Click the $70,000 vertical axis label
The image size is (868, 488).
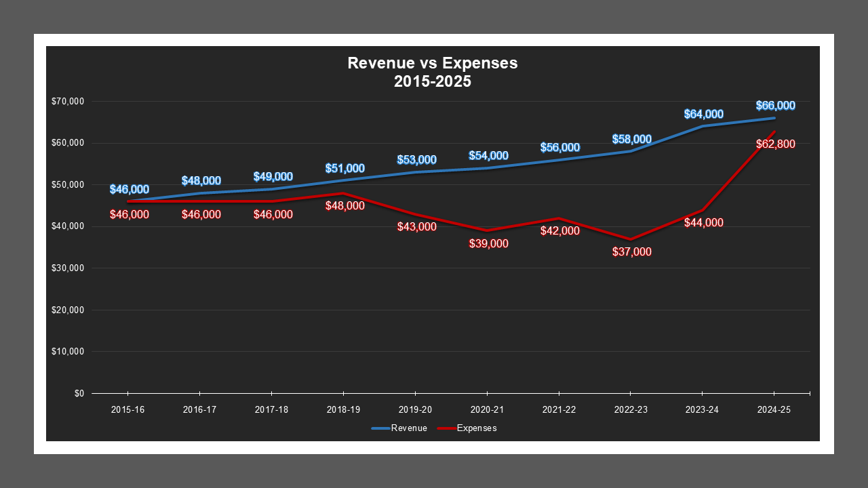point(68,102)
